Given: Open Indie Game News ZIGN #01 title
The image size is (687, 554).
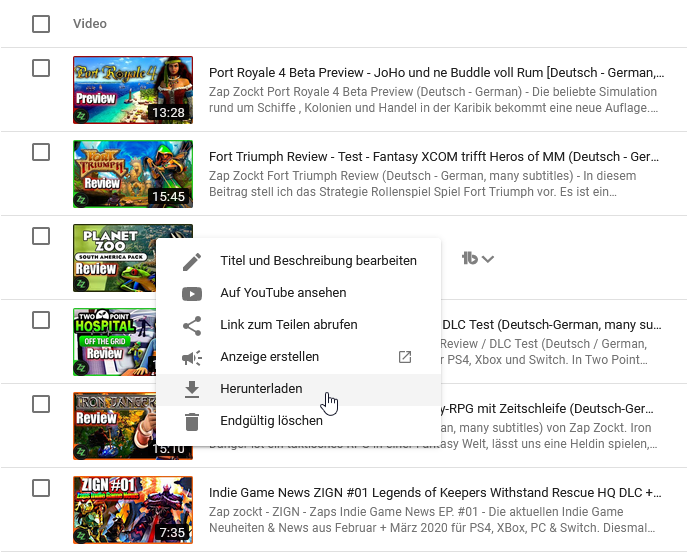Looking at the screenshot, I should pos(435,493).
